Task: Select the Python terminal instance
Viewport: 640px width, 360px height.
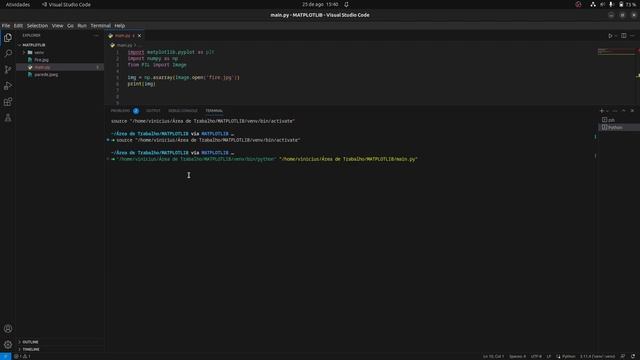Action: pos(618,127)
